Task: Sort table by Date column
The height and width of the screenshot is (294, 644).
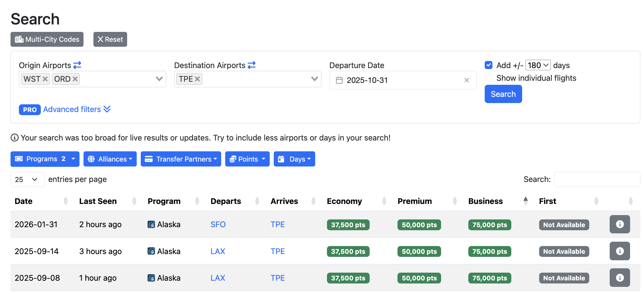Action: point(41,201)
